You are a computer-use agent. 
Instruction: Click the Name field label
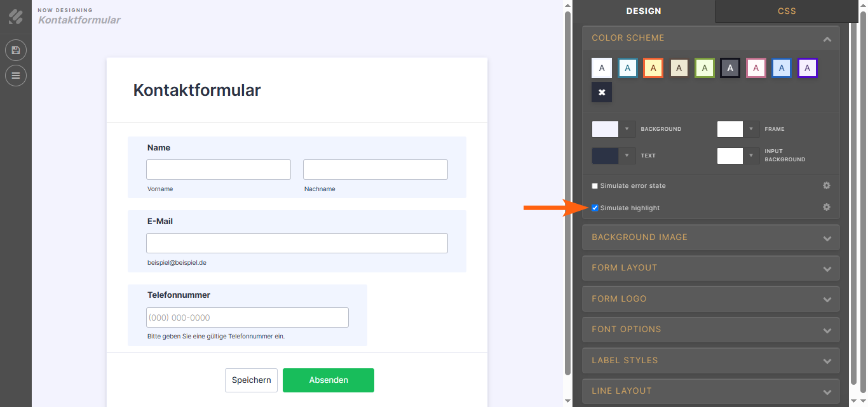(x=159, y=147)
